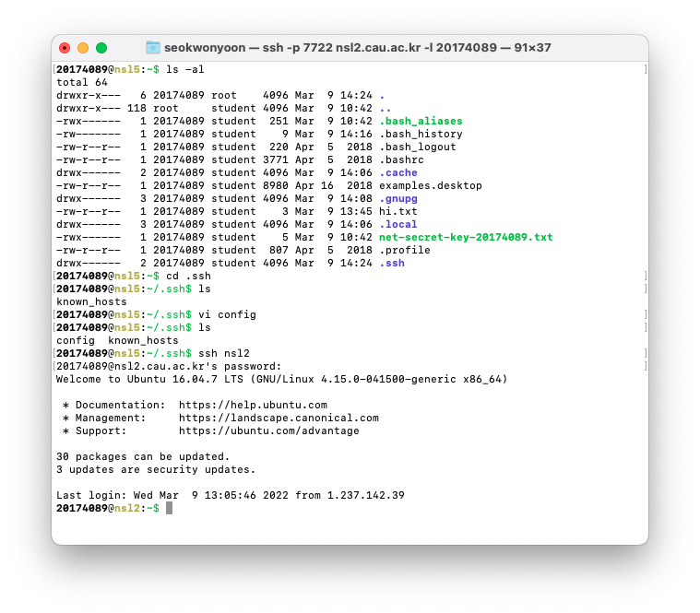Click the 'ls -al' command text

point(185,69)
